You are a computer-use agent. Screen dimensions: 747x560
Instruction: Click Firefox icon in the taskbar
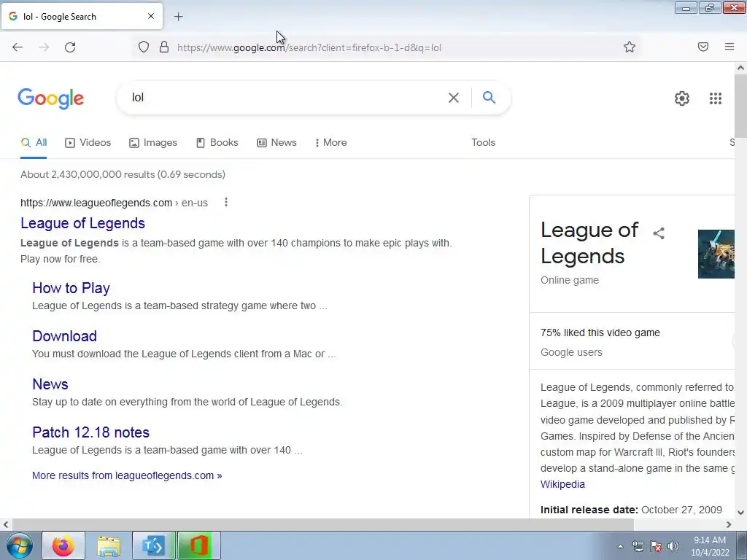pos(63,545)
